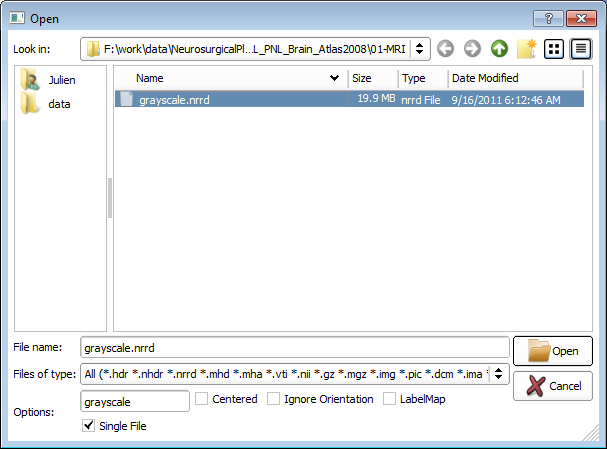The image size is (607, 449).
Task: Toggle the LabelMap checkbox
Action: click(390, 399)
